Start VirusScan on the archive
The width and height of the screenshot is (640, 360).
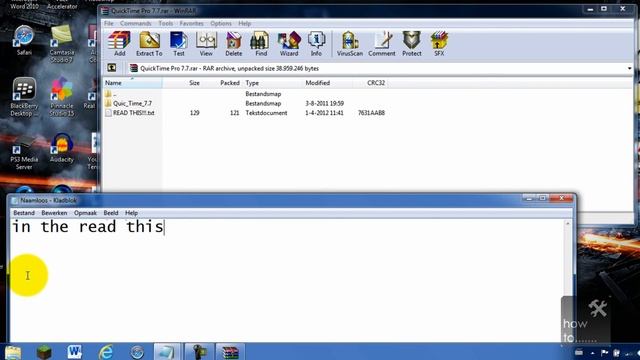pyautogui.click(x=350, y=44)
